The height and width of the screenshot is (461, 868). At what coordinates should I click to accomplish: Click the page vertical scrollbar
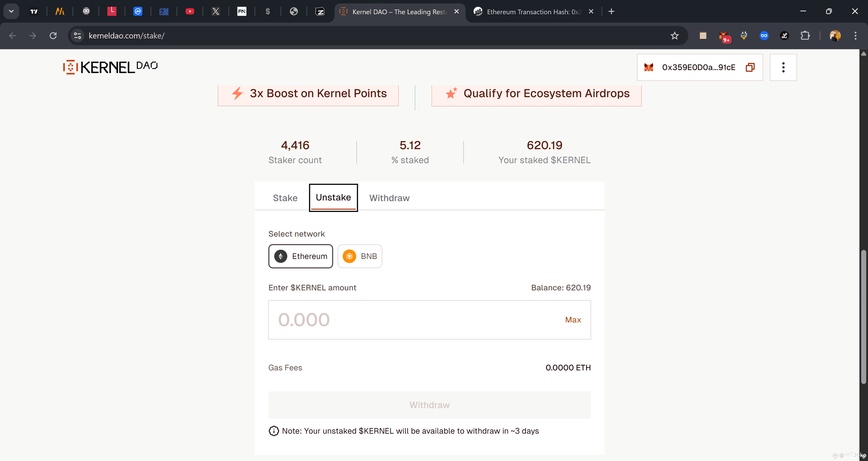863,317
